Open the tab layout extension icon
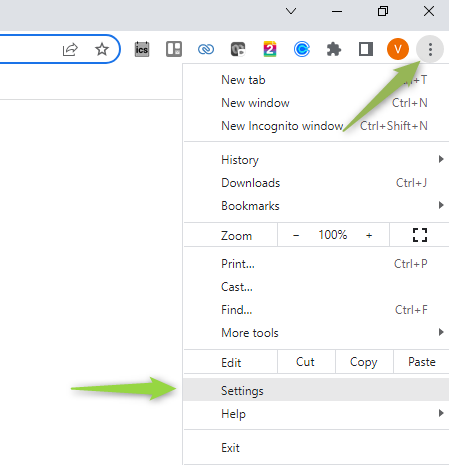 pos(174,49)
